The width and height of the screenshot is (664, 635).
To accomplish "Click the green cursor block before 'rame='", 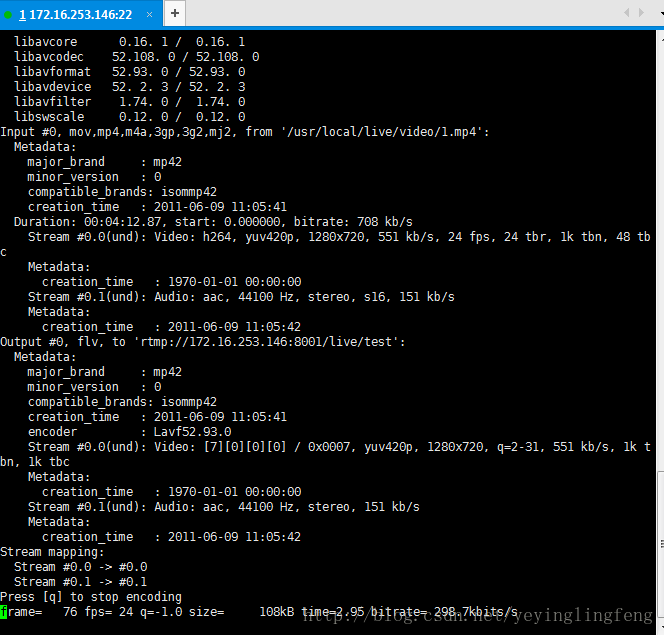I will click(3, 612).
